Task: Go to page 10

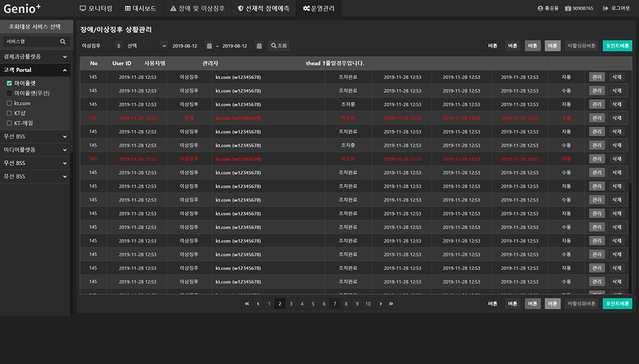Action: pos(368,304)
